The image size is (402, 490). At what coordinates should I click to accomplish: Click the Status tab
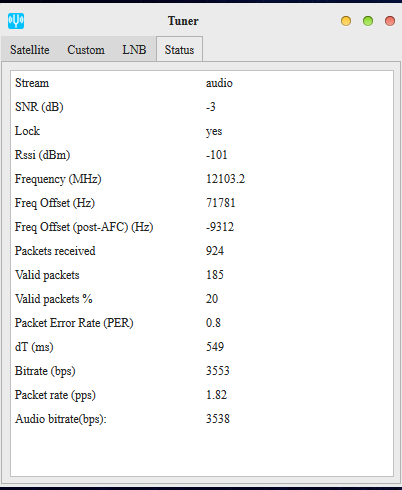179,49
